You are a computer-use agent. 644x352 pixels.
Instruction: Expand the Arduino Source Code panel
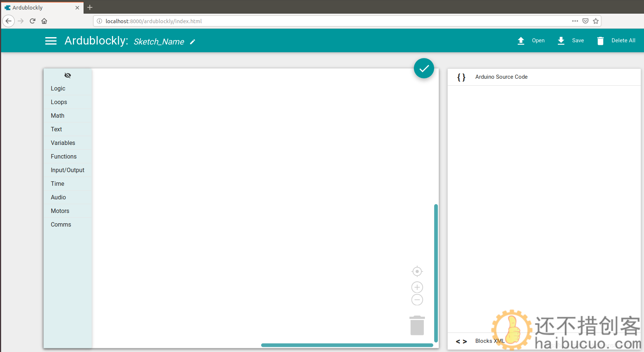coord(544,77)
